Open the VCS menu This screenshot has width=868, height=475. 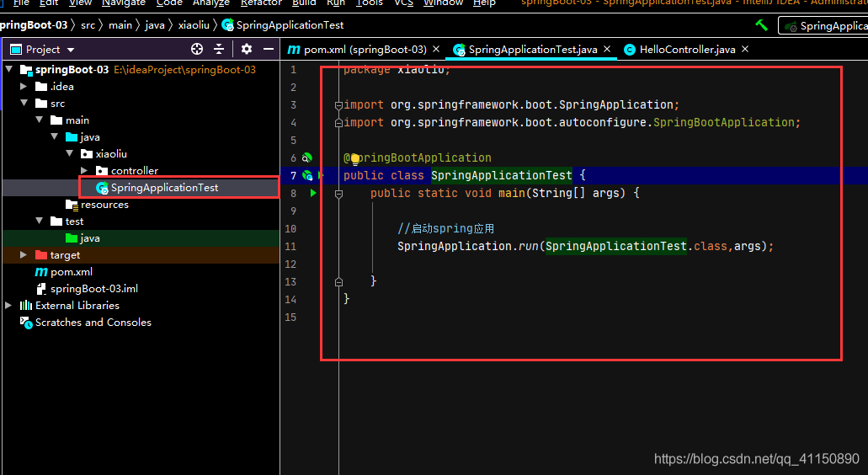(403, 3)
